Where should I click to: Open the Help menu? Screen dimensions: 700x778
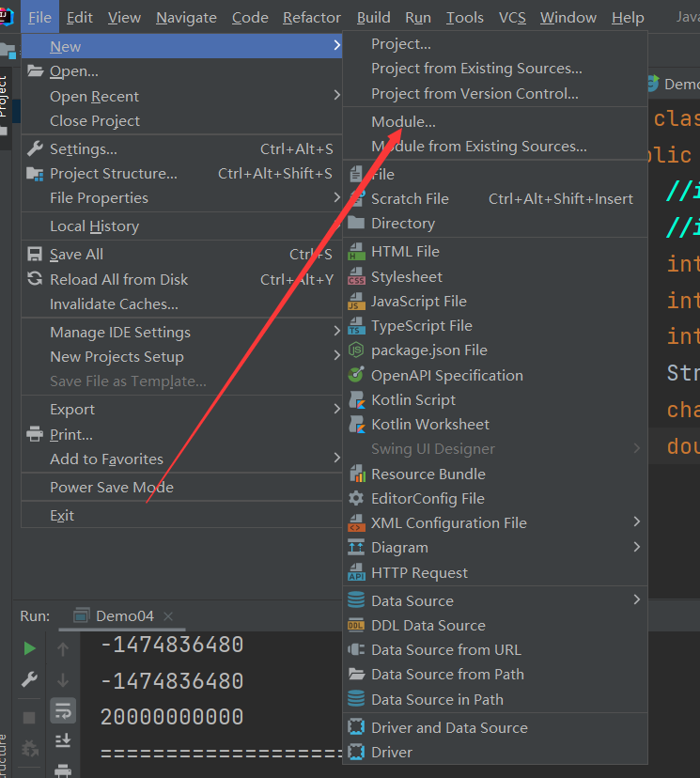click(628, 18)
